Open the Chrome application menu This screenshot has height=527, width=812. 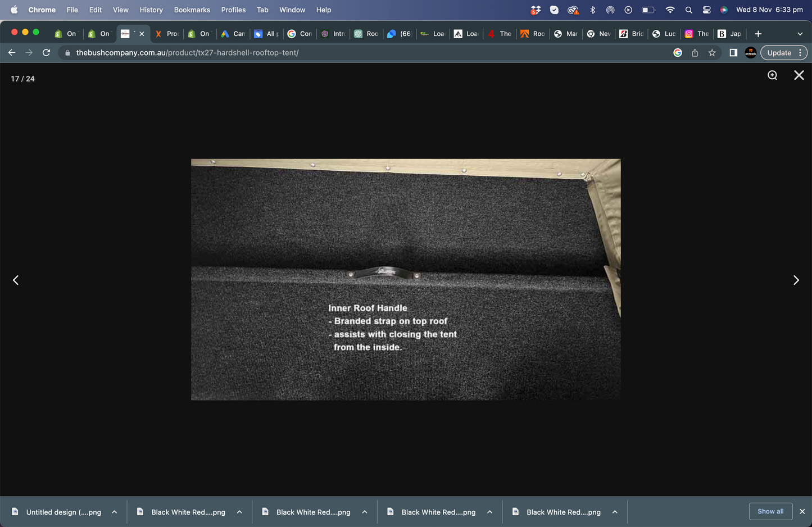coord(42,10)
